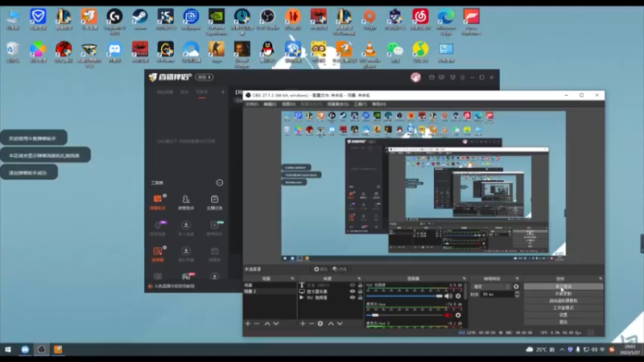Screen dimensions: 644x362
Task: Remove selected scene with scenes minus icon
Action: tap(257, 323)
